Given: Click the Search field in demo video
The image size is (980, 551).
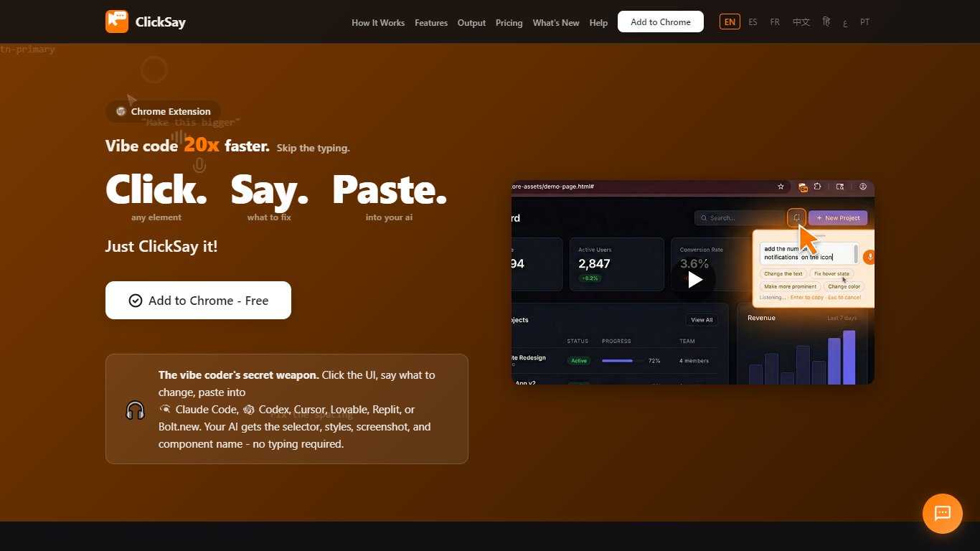Looking at the screenshot, I should coord(739,217).
